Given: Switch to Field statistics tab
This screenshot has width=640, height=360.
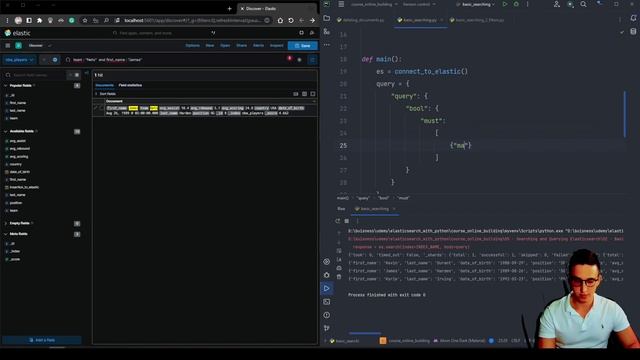Looking at the screenshot, I should tap(130, 85).
